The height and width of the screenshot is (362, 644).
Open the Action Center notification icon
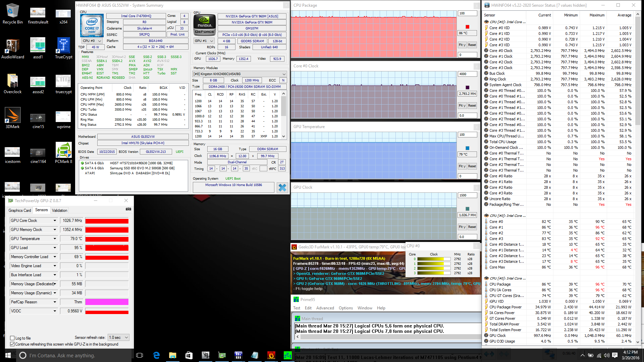coord(615,355)
